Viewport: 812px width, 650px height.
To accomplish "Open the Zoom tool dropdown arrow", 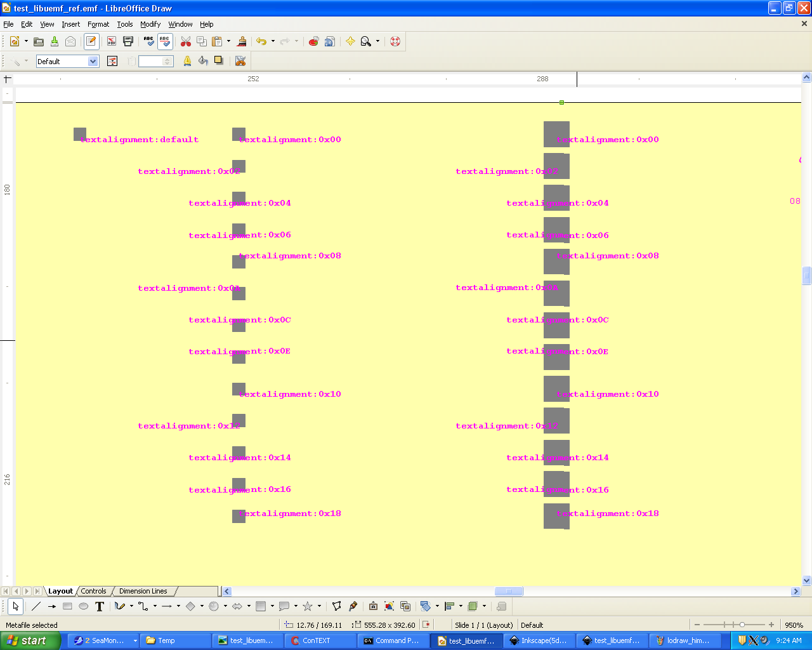I will click(x=377, y=41).
